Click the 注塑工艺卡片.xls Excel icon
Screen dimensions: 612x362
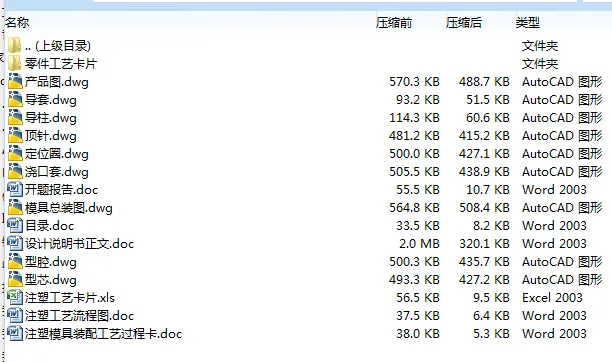coord(15,297)
